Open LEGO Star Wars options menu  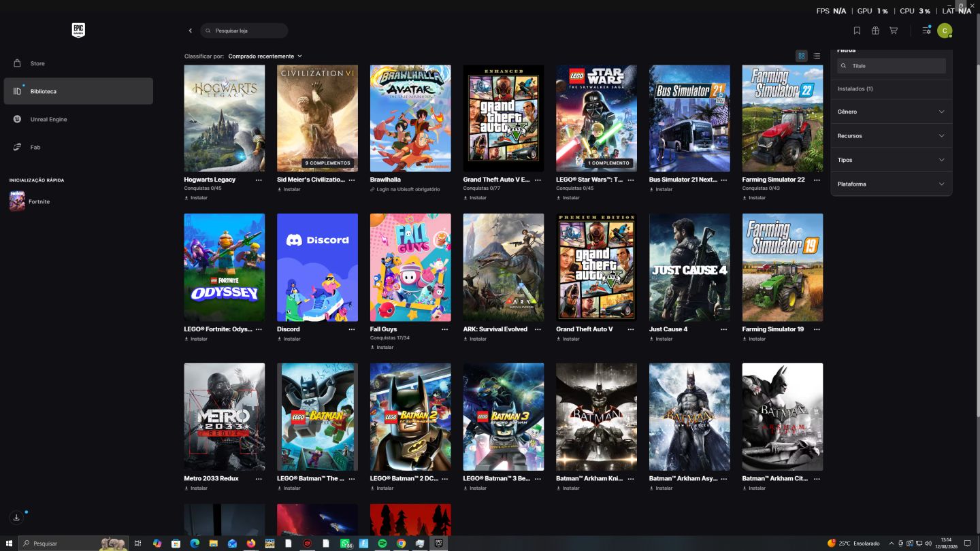[631, 180]
